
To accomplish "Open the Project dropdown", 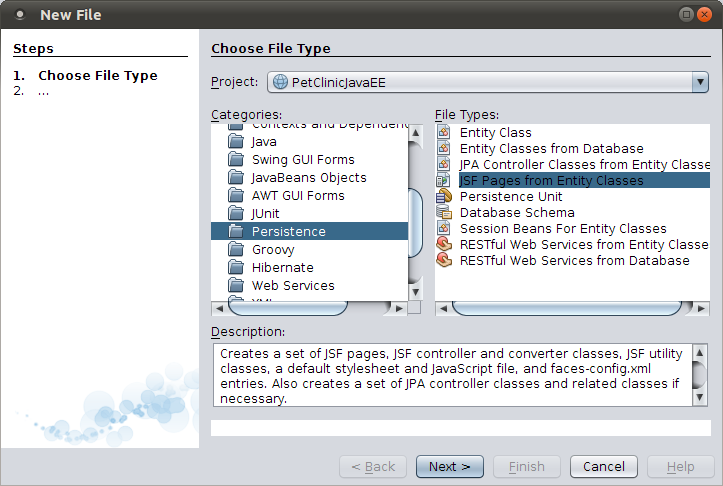I will (699, 82).
